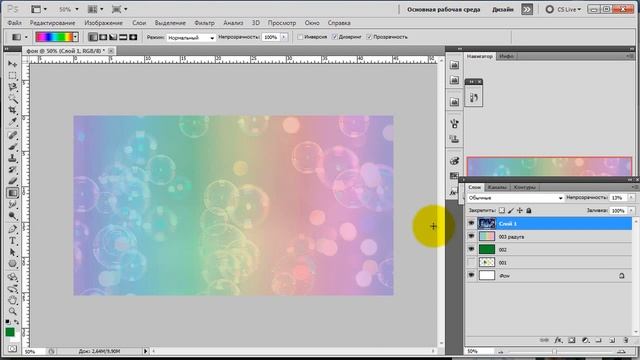This screenshot has width=640, height=360.
Task: Select the Pen tool
Action: point(12,229)
